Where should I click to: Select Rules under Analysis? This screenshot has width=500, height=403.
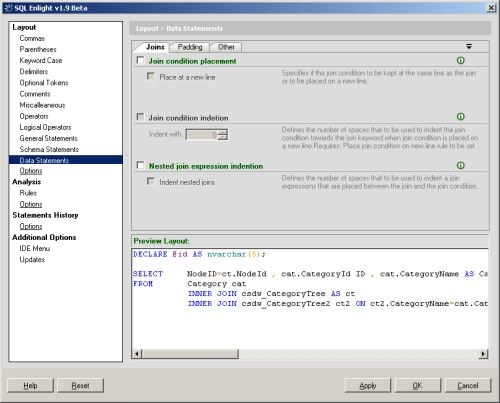(x=28, y=193)
